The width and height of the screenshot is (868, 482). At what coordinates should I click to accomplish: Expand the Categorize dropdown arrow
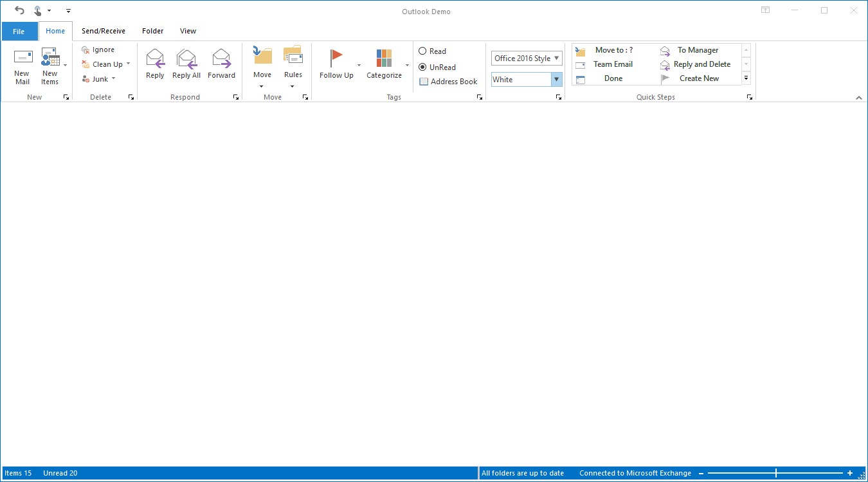407,65
